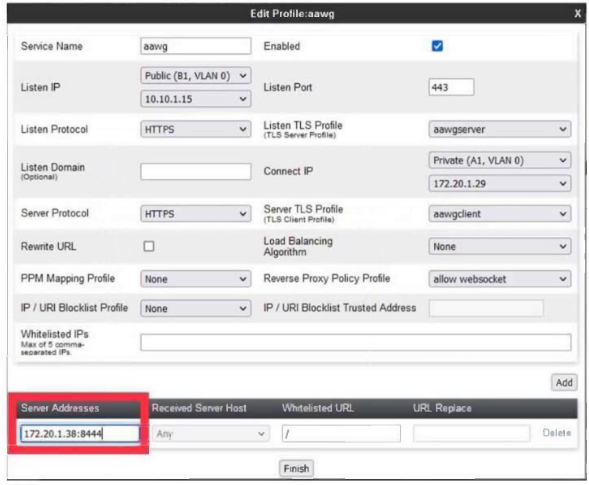Click the Listen Port field
Screen dimensions: 589x485
point(451,87)
